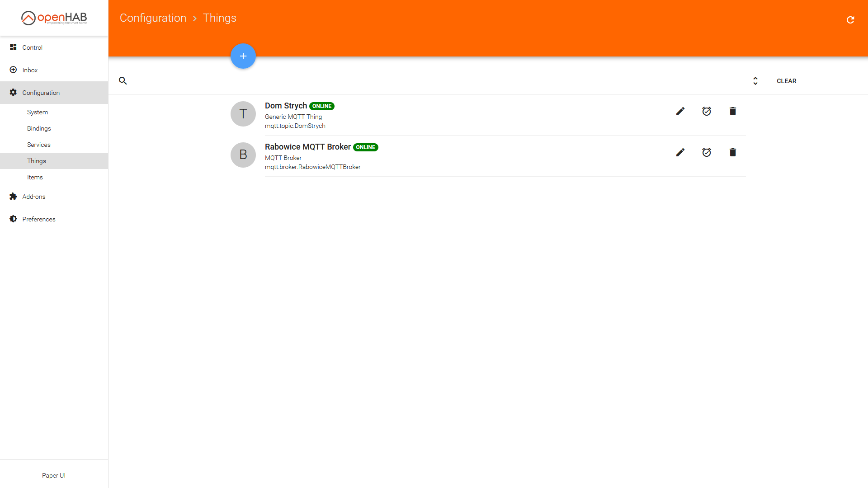
Task: Click the mqtt:broker:RabowiceMQTTBroker UID text
Action: 313,167
